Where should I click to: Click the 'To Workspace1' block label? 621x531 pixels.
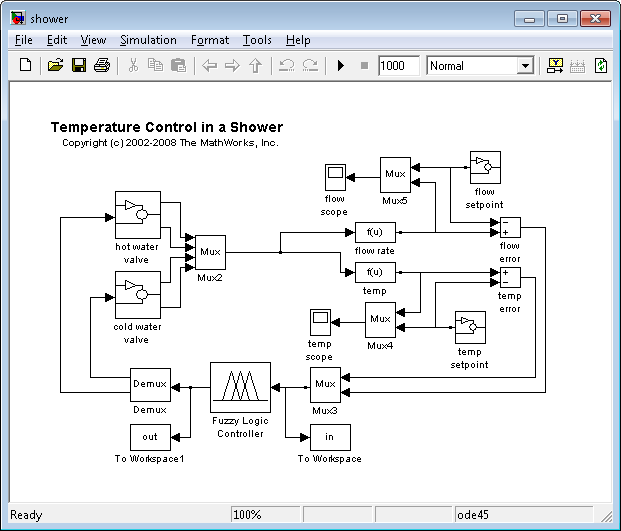point(149,459)
